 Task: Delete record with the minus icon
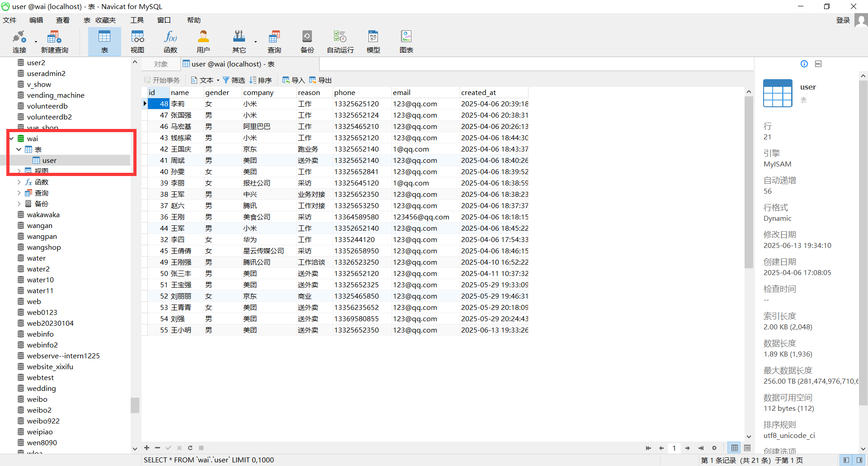pyautogui.click(x=157, y=448)
